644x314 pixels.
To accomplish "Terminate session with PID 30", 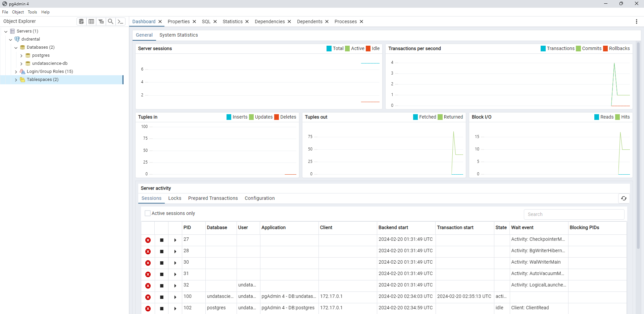I will tap(148, 263).
